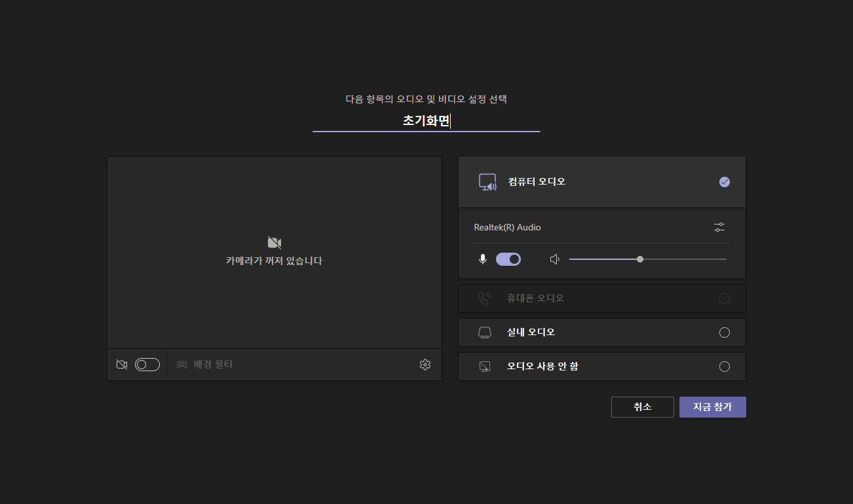Click the 실내 오디오 room icon
The image size is (853, 504).
point(484,332)
